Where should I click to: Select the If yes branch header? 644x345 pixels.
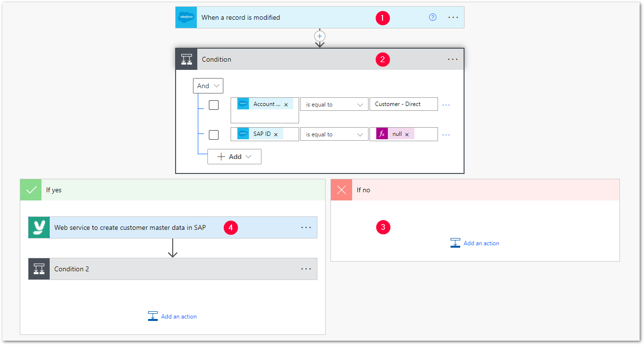coord(173,190)
